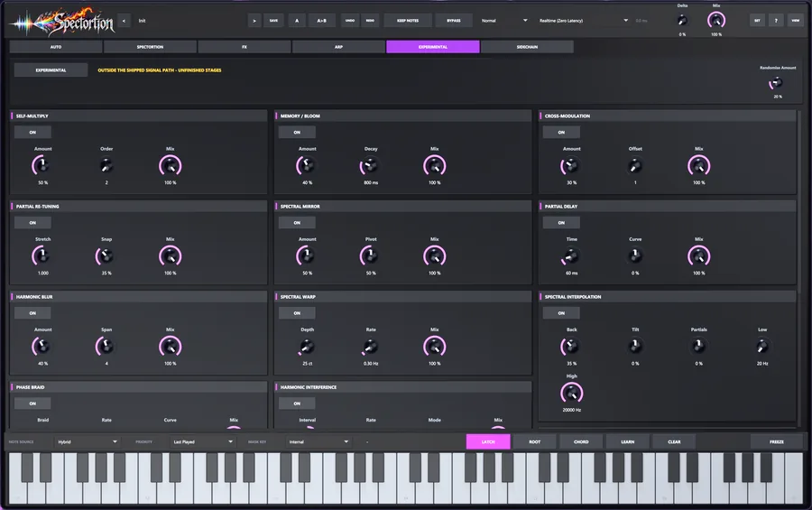Select the EXPERIMENTAL tab
This screenshot has height=510, width=812.
(x=433, y=47)
